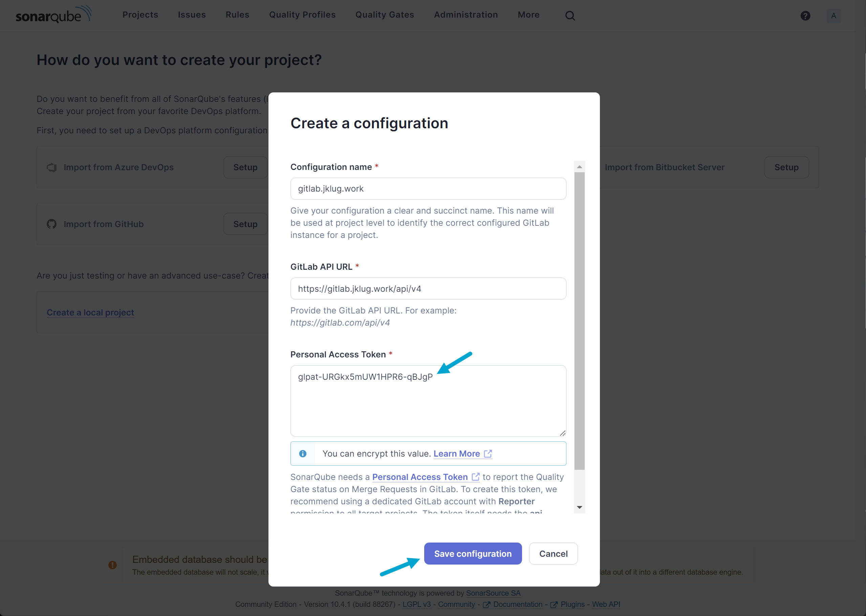Open the More dropdown in navigation bar
The image size is (866, 616).
528,15
